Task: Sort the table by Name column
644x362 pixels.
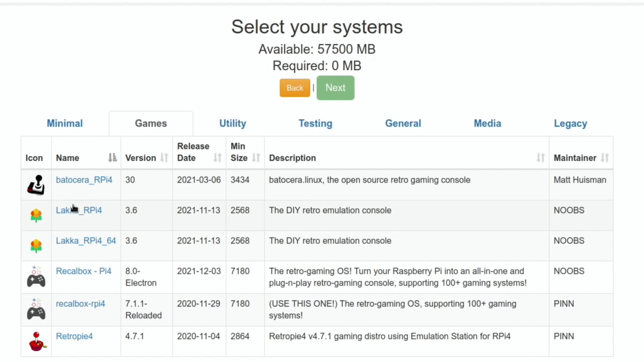Action: (x=112, y=158)
